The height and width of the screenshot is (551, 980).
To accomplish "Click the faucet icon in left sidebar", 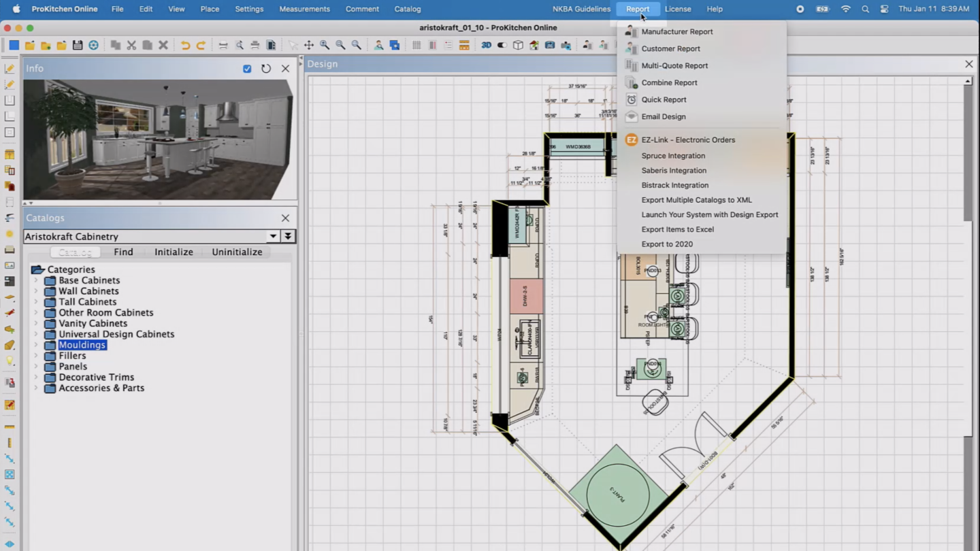I will pyautogui.click(x=10, y=218).
